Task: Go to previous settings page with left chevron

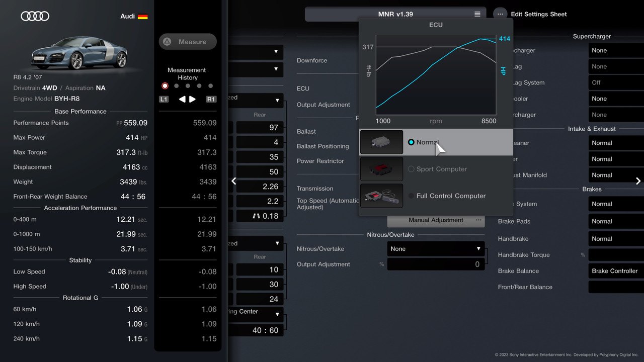Action: (234, 181)
